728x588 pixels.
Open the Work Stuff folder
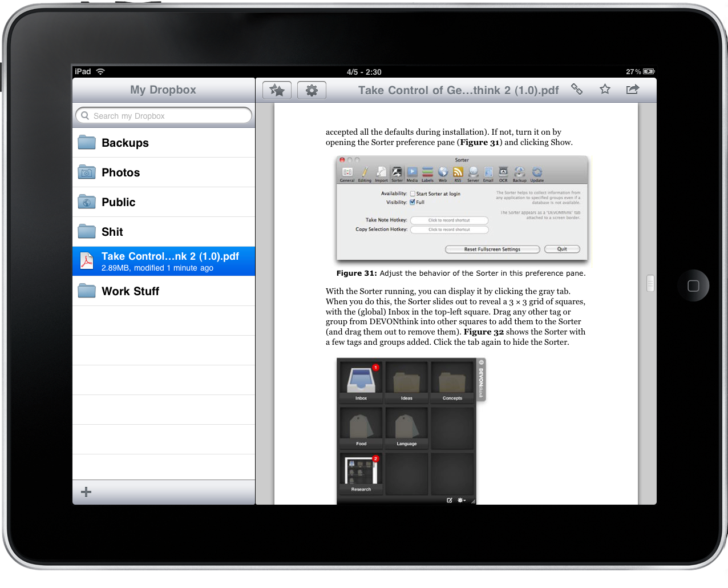[x=164, y=291]
